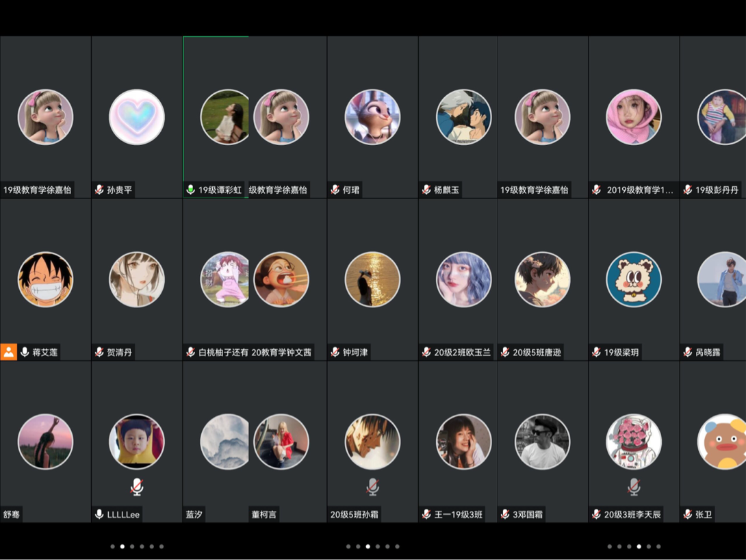Select the 贺清丹 name label
This screenshot has height=560, width=746.
coord(120,352)
